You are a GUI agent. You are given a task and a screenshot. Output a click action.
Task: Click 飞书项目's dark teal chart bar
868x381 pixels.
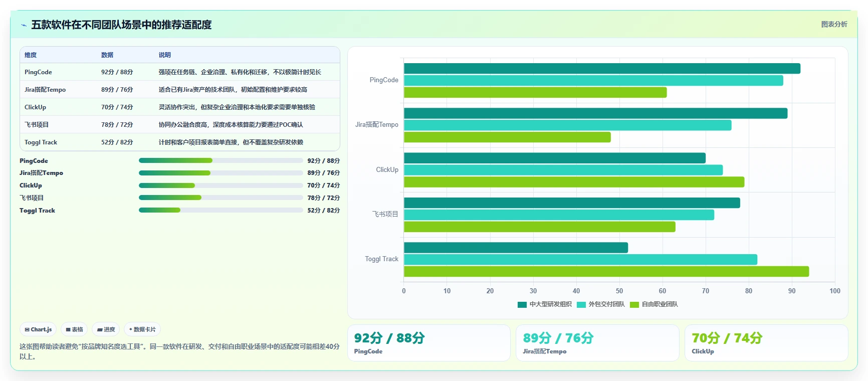point(572,203)
